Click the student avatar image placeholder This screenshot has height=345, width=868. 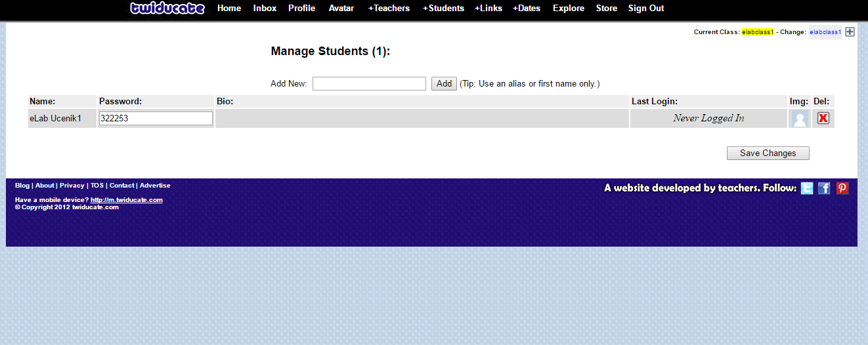800,119
